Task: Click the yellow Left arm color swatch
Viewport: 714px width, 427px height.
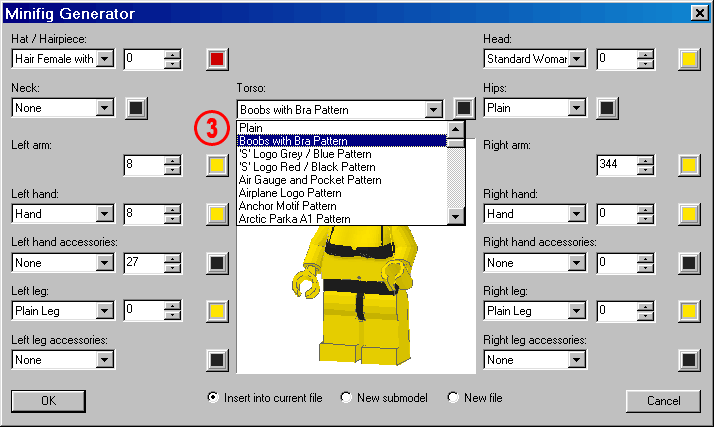Action: [x=217, y=165]
